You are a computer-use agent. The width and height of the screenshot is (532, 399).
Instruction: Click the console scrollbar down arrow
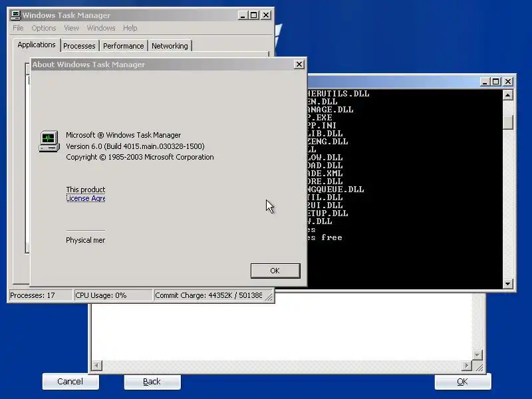508,284
